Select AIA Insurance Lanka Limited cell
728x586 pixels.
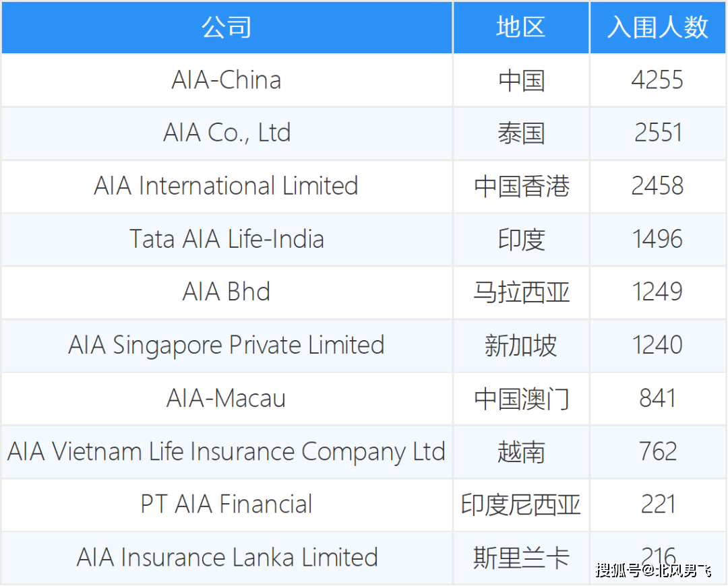pos(226,557)
